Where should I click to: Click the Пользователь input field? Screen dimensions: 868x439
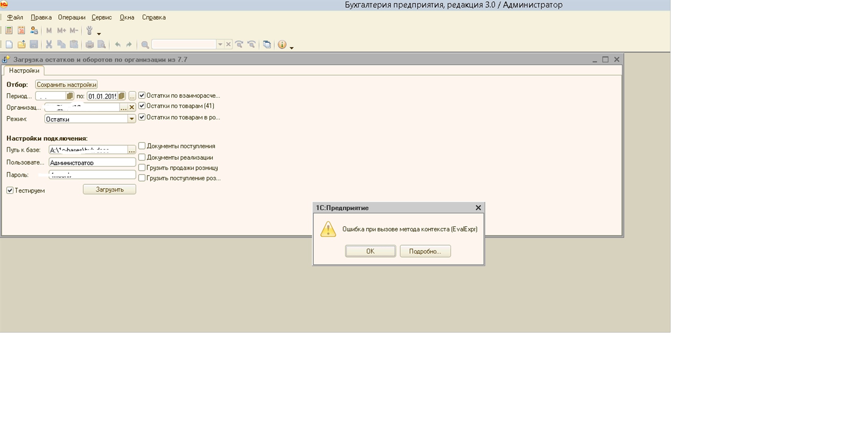pyautogui.click(x=92, y=163)
